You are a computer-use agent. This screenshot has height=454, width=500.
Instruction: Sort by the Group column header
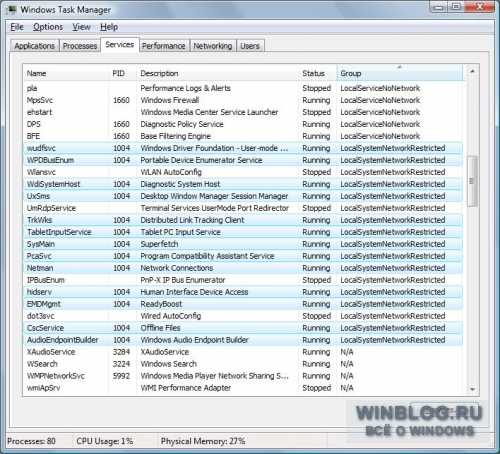pos(400,73)
